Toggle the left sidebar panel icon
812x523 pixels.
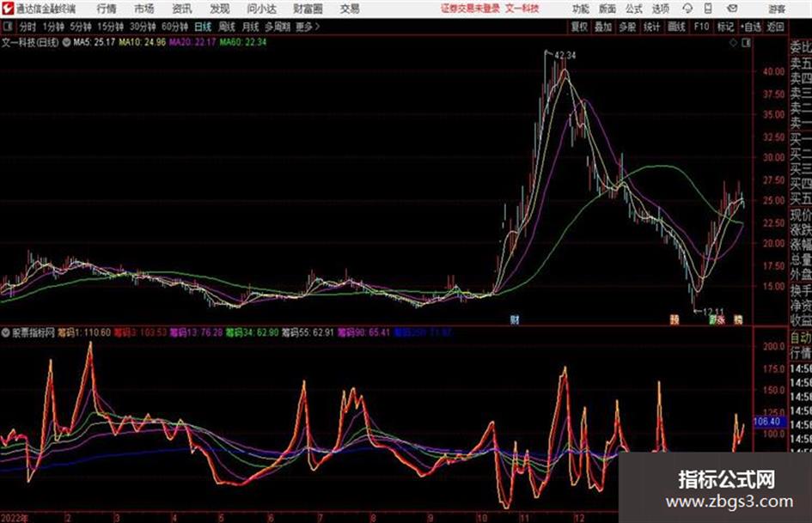tap(7, 26)
